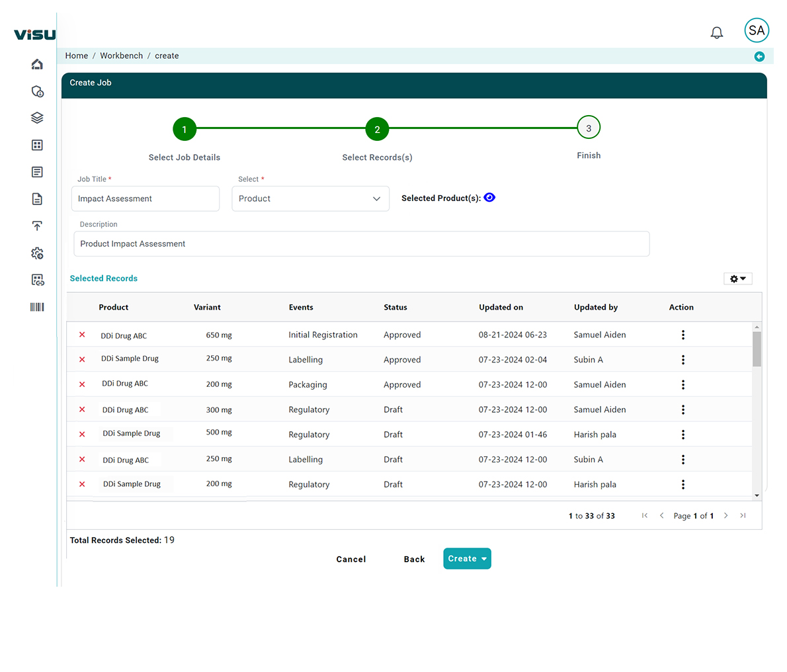Click the teal back arrow in breadcrumb bar
The width and height of the screenshot is (787, 672).
pyautogui.click(x=759, y=57)
